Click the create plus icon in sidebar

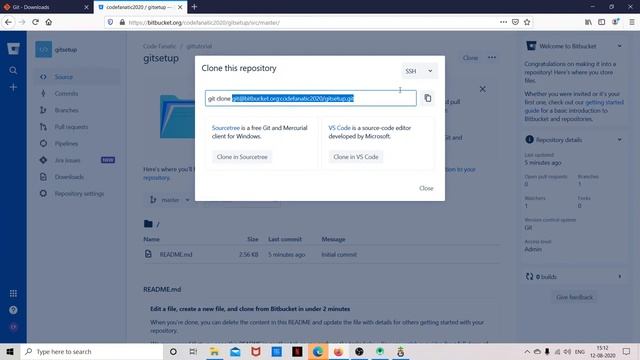(x=13, y=87)
